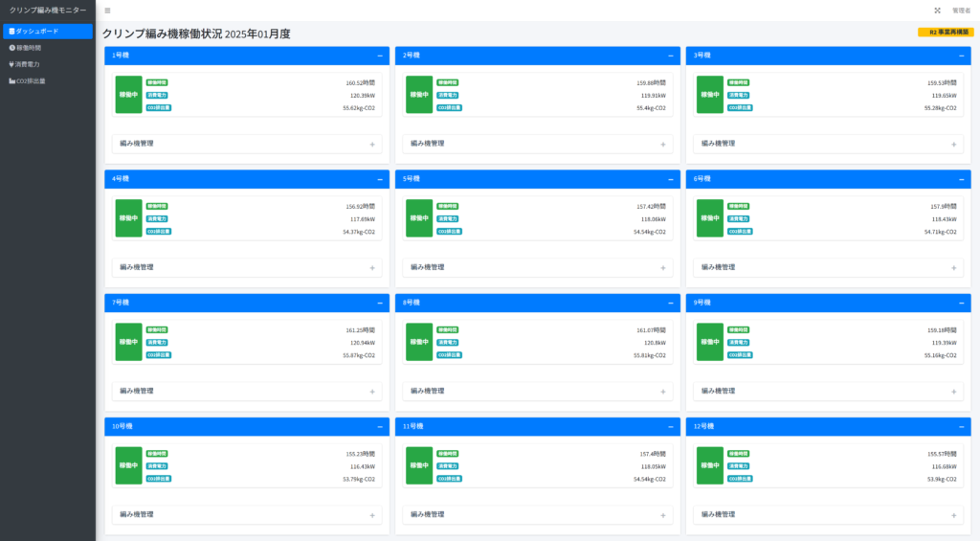The image size is (980, 541).
Task: Minimize the 3号機 panel using its minus icon
Action: (962, 56)
